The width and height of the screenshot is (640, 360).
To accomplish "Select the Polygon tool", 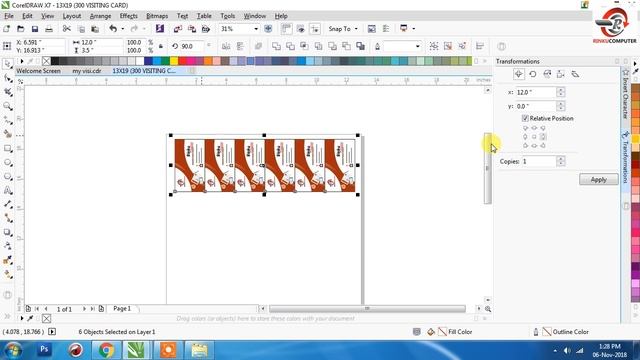I will 7,176.
